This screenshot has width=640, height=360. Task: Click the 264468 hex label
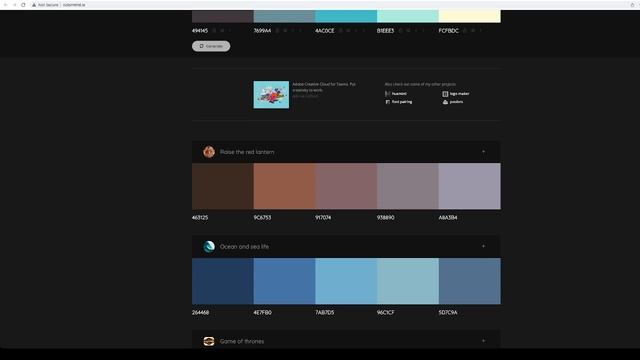coord(200,312)
